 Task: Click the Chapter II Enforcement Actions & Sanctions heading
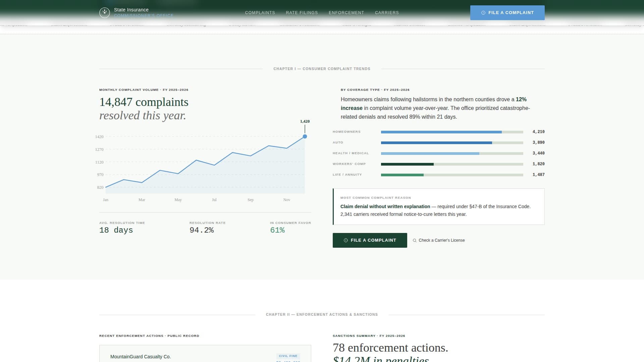pos(322,314)
